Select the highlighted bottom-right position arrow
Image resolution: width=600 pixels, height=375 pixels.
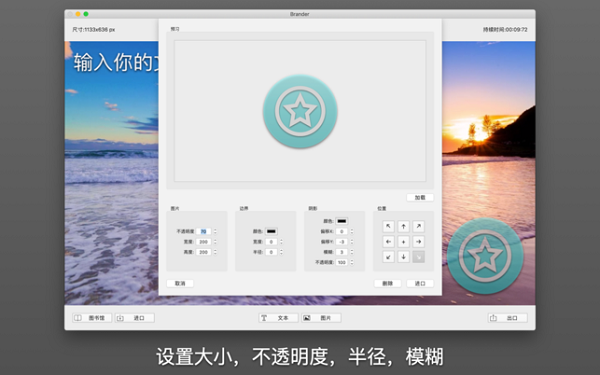(419, 257)
